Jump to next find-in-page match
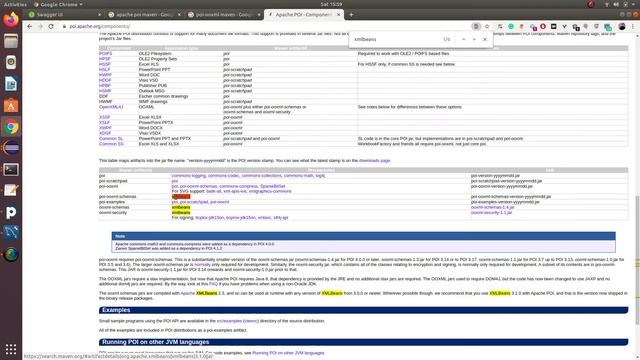 point(474,39)
